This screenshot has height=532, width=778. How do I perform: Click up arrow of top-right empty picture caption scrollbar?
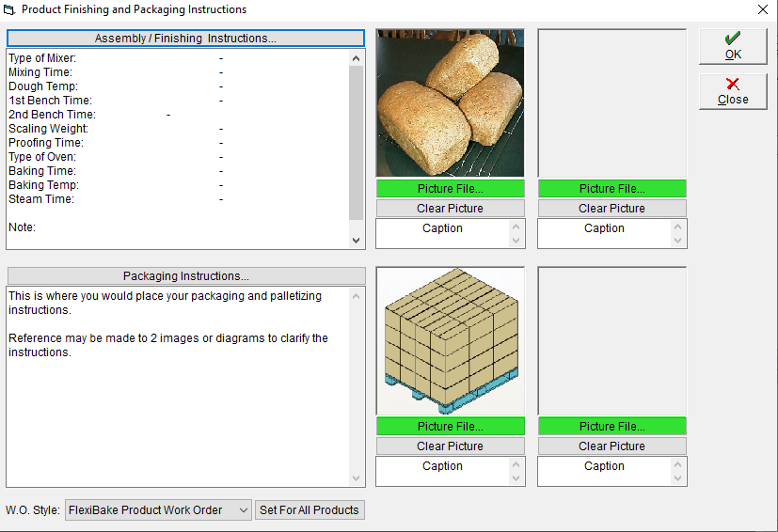point(677,227)
